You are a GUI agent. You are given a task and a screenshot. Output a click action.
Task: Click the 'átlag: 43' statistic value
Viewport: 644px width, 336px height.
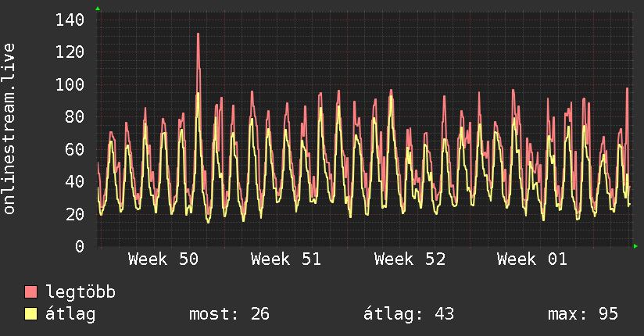(x=409, y=314)
